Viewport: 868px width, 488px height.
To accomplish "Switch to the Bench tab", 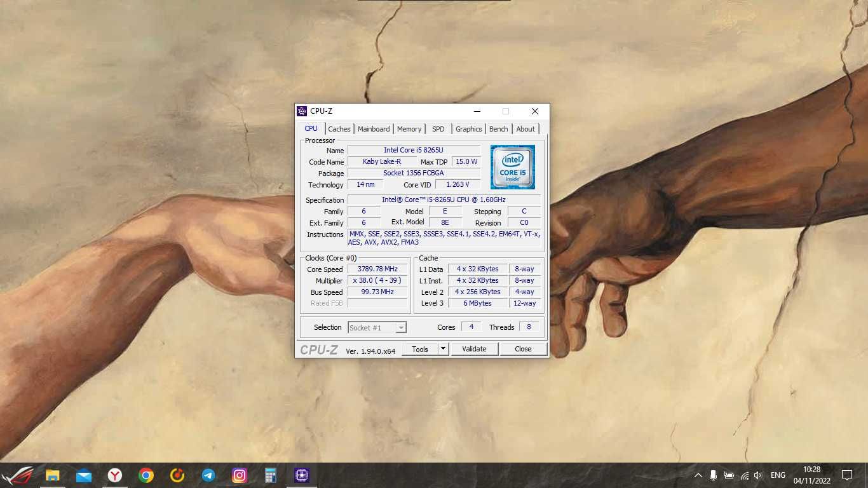I will pos(499,129).
